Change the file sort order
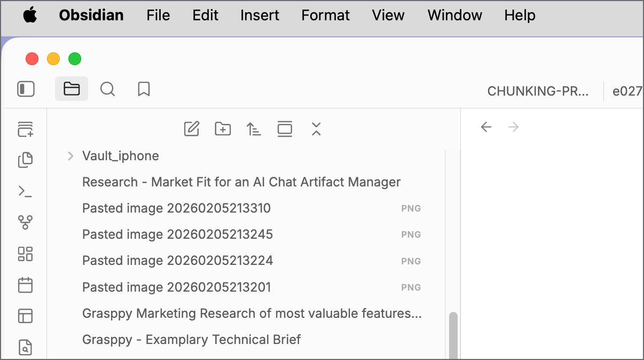 [254, 129]
